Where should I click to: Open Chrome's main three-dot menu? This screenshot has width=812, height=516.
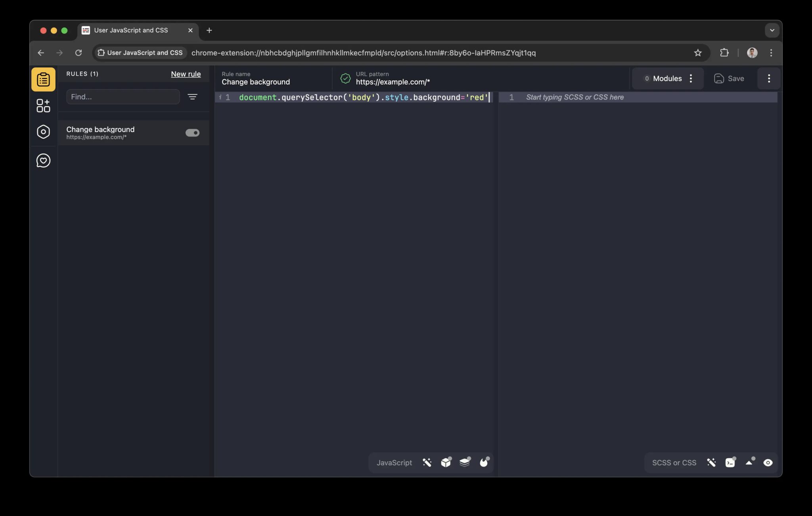click(771, 53)
